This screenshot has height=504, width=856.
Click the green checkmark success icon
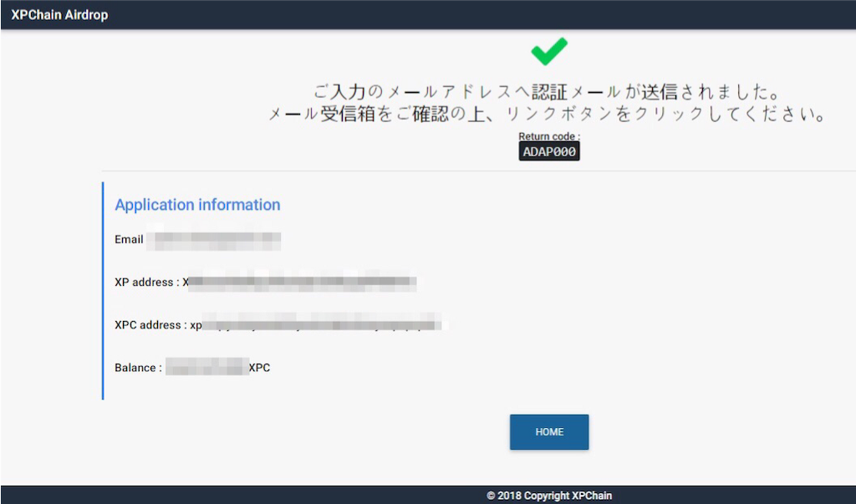point(549,51)
